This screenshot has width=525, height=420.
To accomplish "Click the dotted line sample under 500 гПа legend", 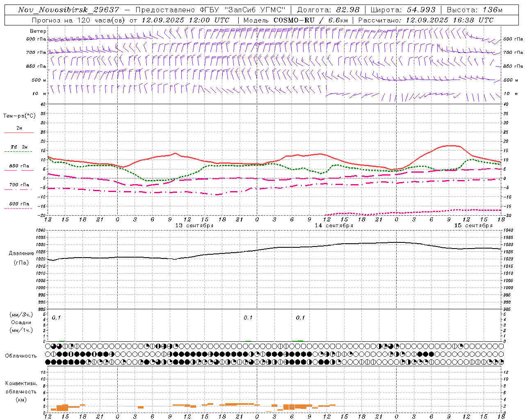I will pos(18,209).
